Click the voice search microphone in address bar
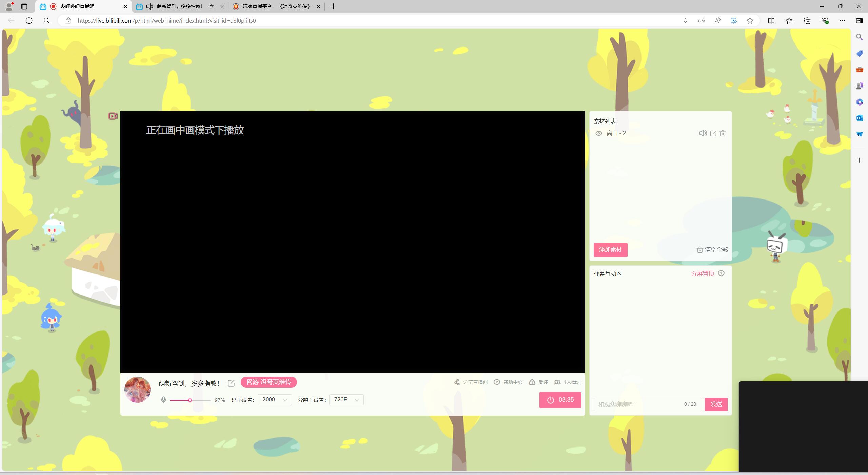 click(685, 21)
